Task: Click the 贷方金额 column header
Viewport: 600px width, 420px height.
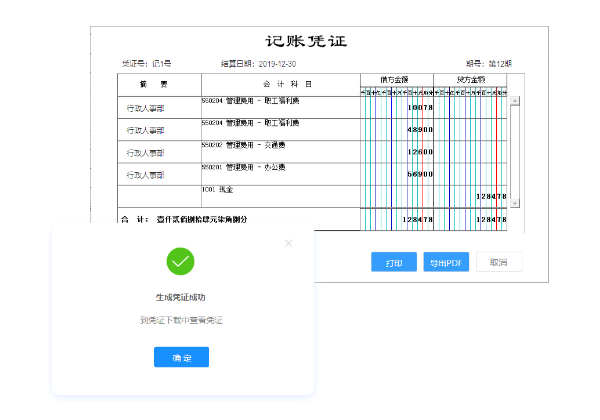Action: click(471, 79)
